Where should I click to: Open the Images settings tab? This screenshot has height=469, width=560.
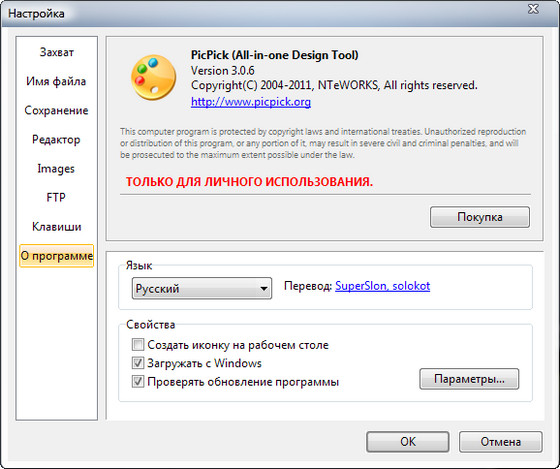pos(56,169)
